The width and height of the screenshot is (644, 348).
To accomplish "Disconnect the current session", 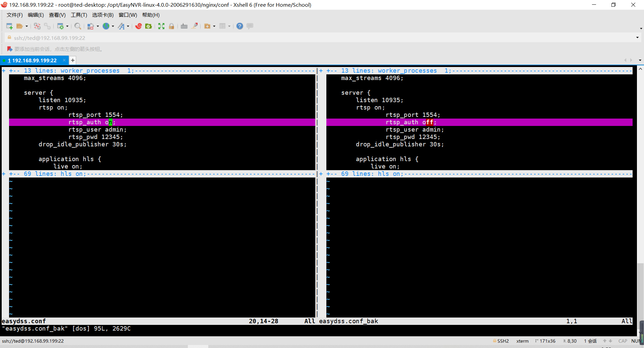I will (37, 26).
